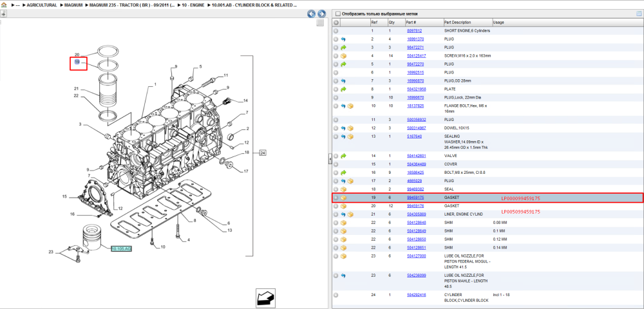
Task: Select callout 24 on the diagram
Action: tap(263, 153)
